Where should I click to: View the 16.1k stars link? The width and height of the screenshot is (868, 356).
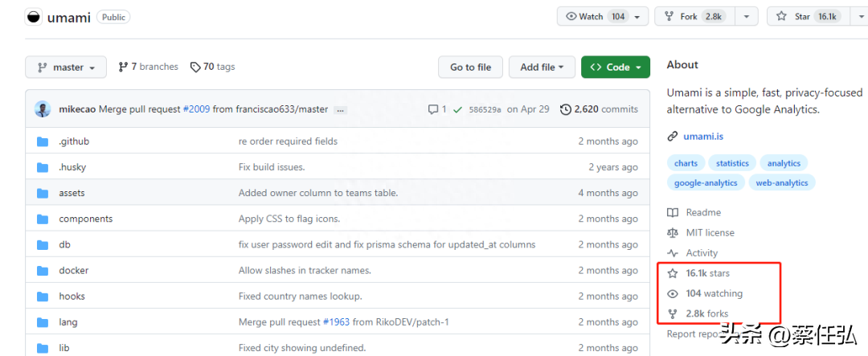(698, 273)
